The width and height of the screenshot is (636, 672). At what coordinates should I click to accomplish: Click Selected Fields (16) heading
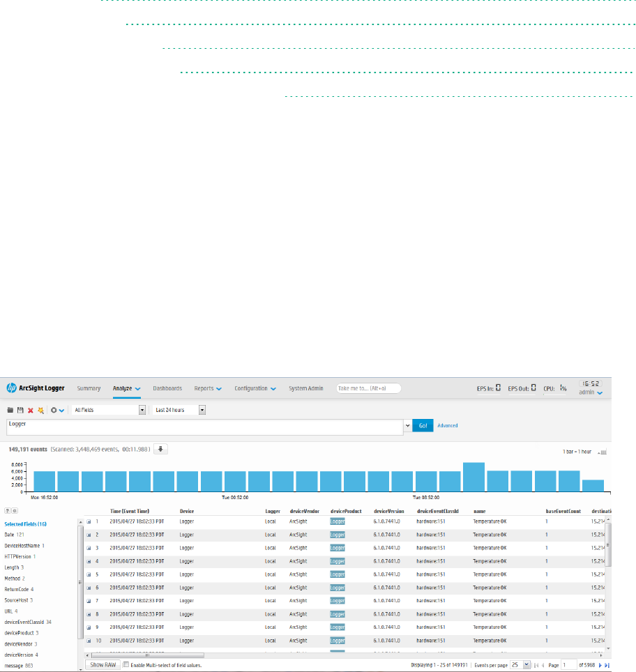25,524
